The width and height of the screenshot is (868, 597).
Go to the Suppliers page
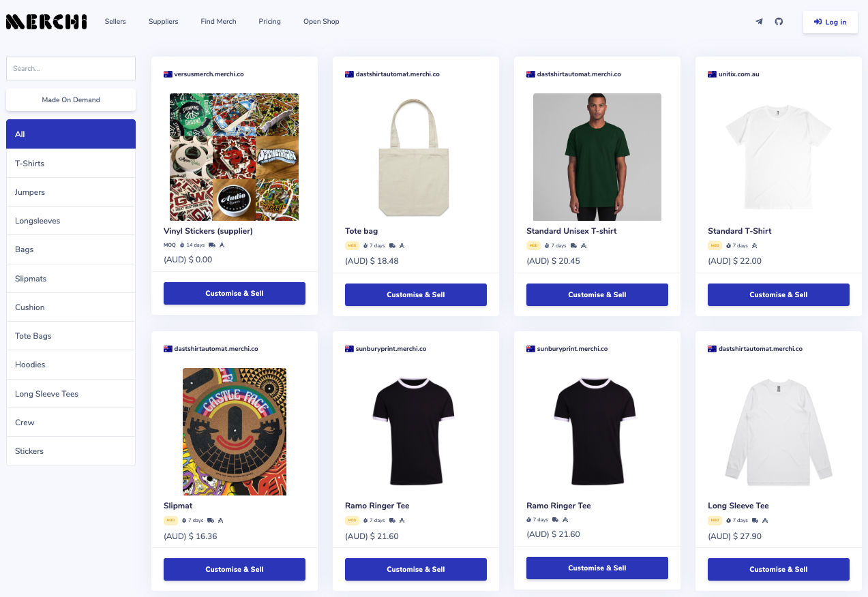[164, 22]
